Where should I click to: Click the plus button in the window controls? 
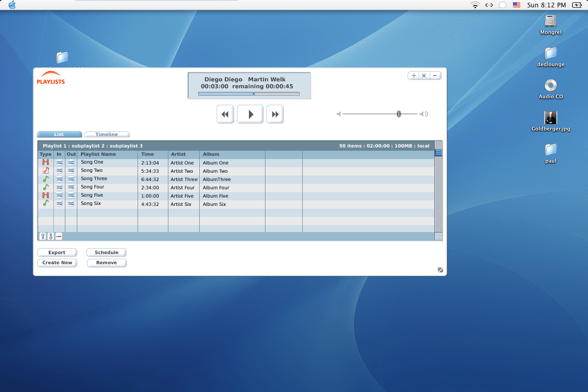[x=414, y=76]
